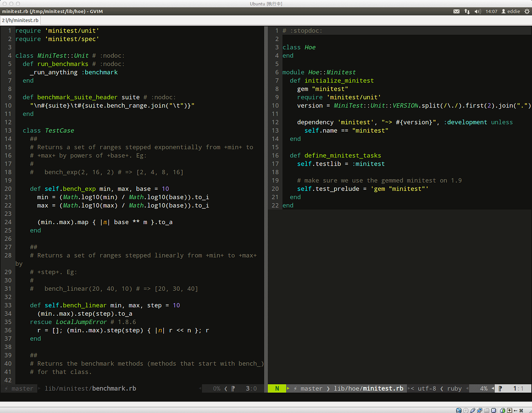Click the VirtualBox keyboard capture arrow icon

(x=510, y=410)
